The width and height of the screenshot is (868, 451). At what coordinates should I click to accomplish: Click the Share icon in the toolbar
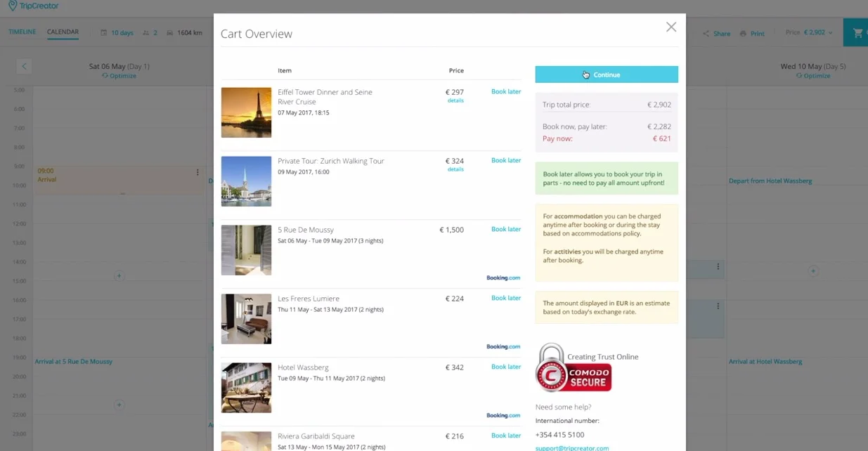click(x=706, y=34)
